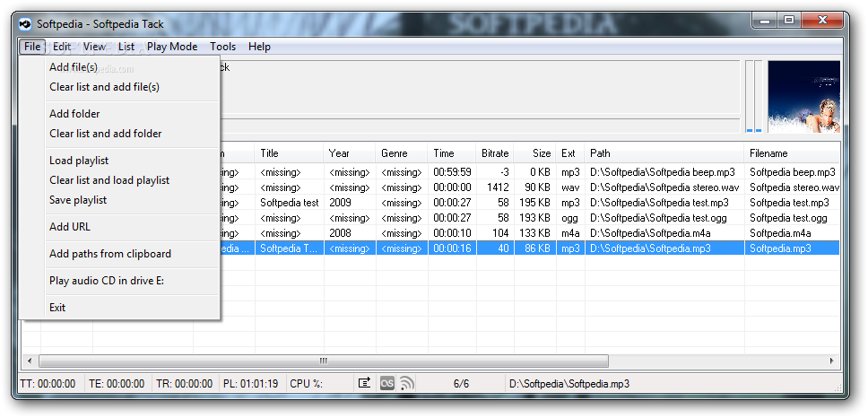
Task: Click the 6/6 track counter
Action: [x=461, y=384]
